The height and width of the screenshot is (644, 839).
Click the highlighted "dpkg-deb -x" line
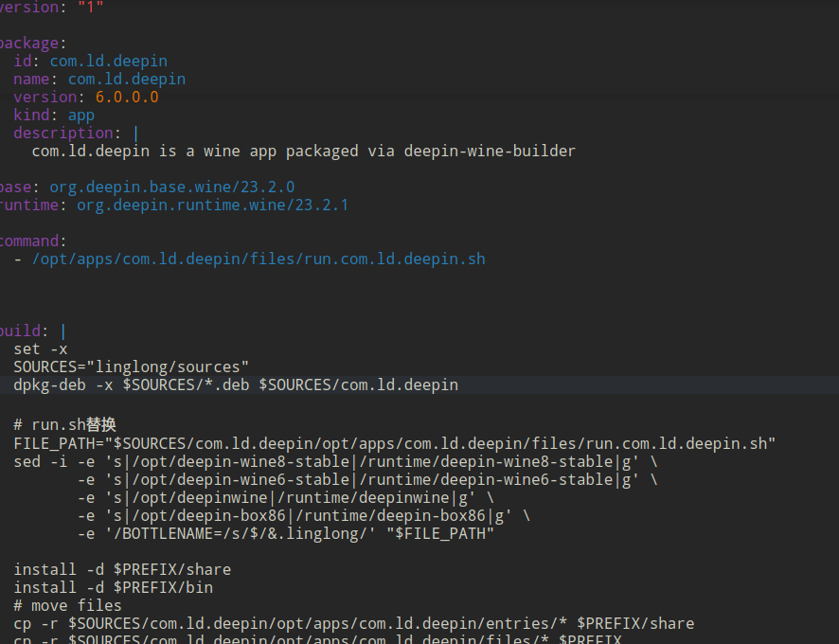coord(236,385)
